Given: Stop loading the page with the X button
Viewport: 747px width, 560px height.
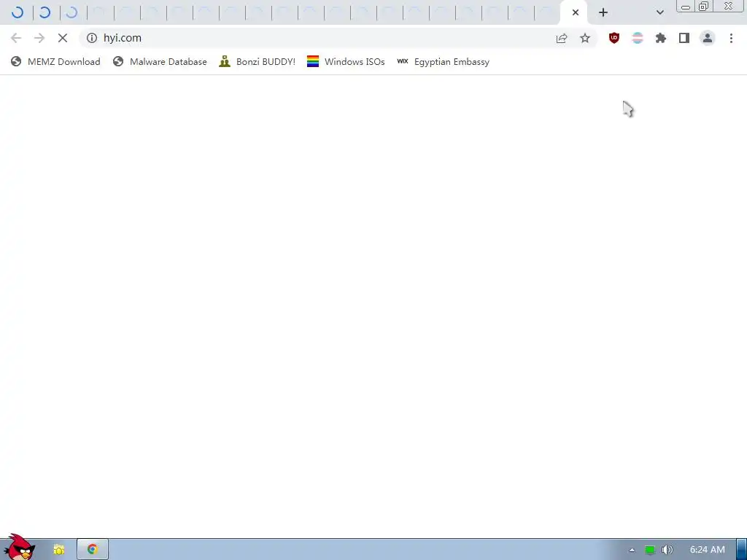Looking at the screenshot, I should coord(63,38).
